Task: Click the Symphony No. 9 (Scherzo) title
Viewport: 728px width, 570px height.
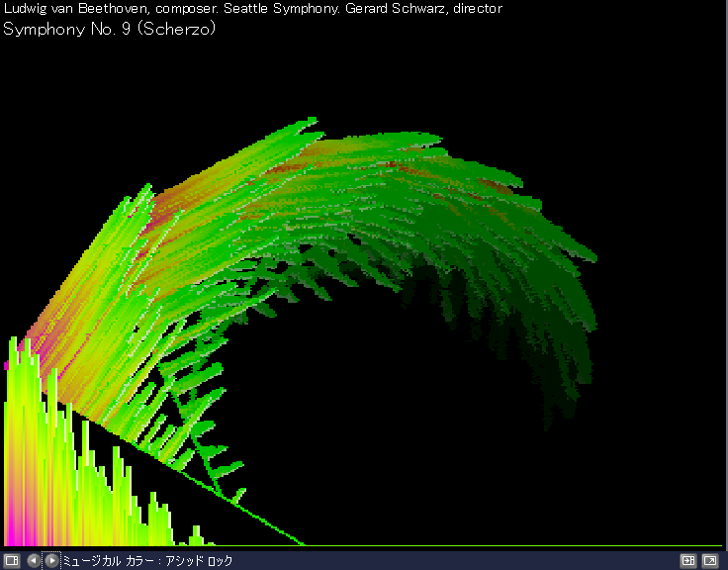Action: point(110,28)
